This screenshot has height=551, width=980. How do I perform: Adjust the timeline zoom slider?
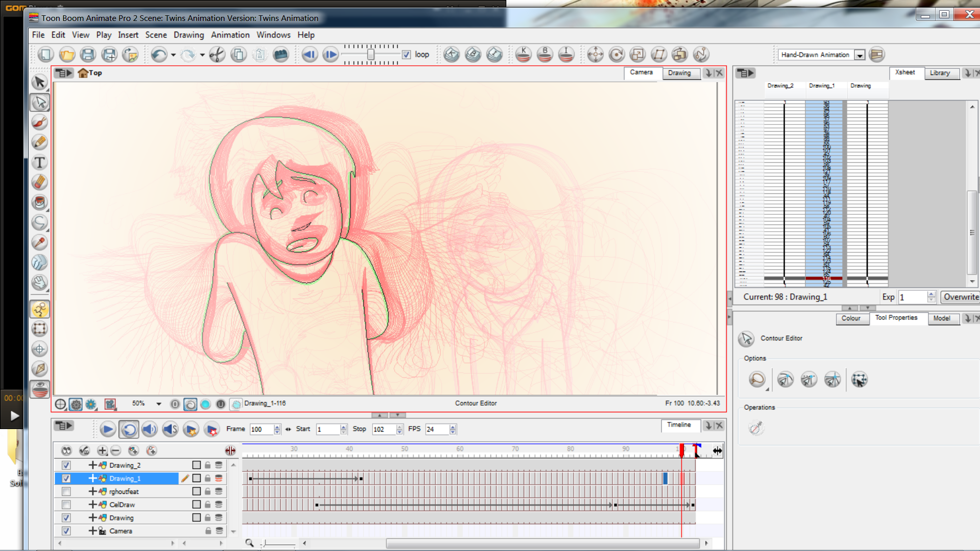(x=279, y=544)
